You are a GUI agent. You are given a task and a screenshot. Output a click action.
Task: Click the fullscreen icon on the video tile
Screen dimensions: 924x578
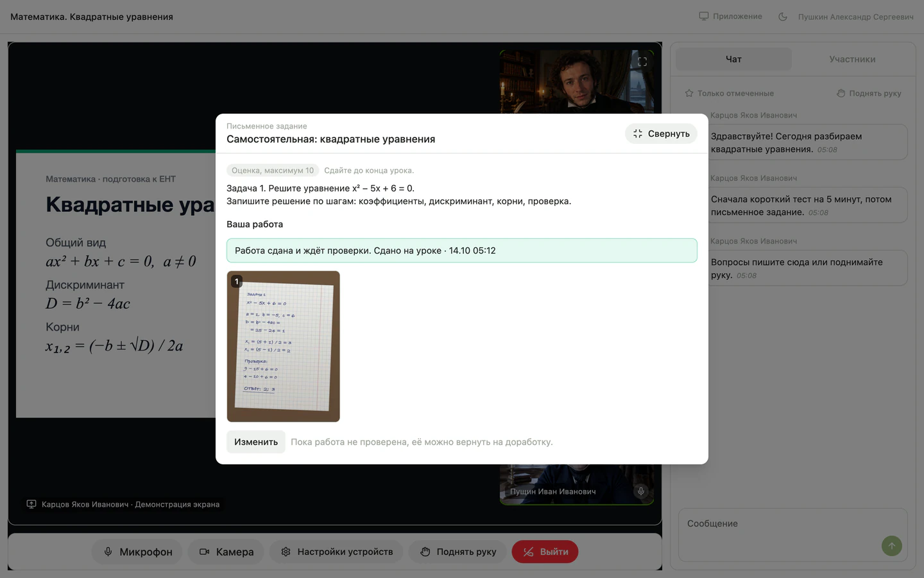(x=642, y=62)
